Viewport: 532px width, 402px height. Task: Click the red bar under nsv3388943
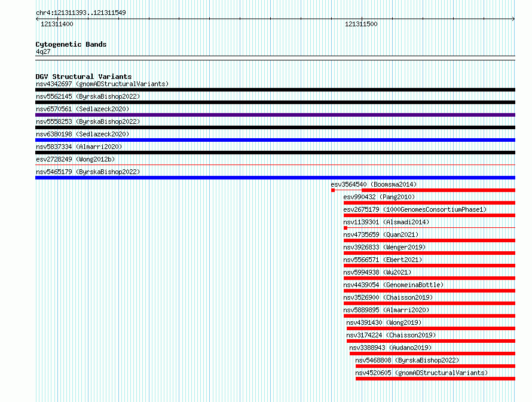point(433,354)
